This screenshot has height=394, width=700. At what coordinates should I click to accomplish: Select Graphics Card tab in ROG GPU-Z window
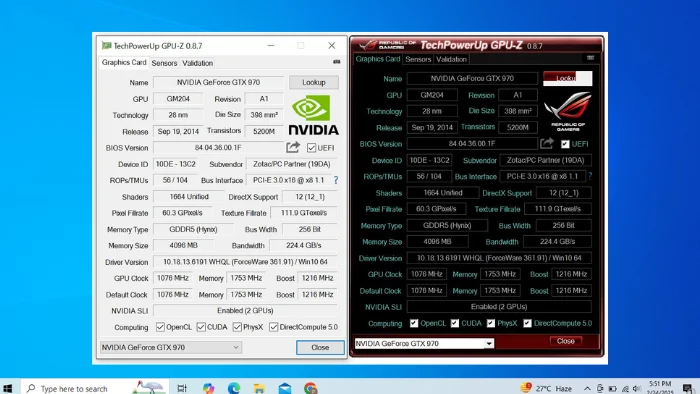378,59
